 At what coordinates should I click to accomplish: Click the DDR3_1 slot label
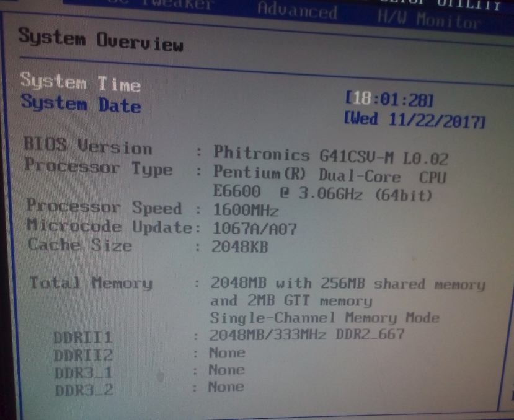(84, 373)
